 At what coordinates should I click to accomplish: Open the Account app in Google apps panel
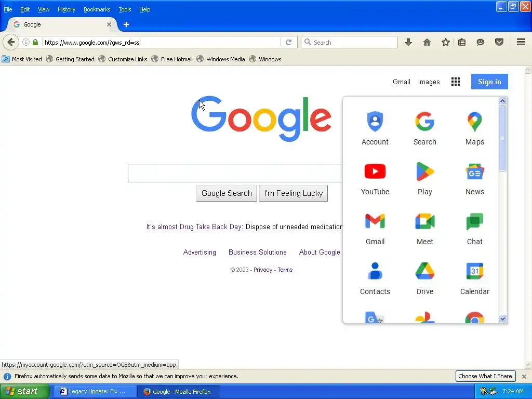pos(375,128)
